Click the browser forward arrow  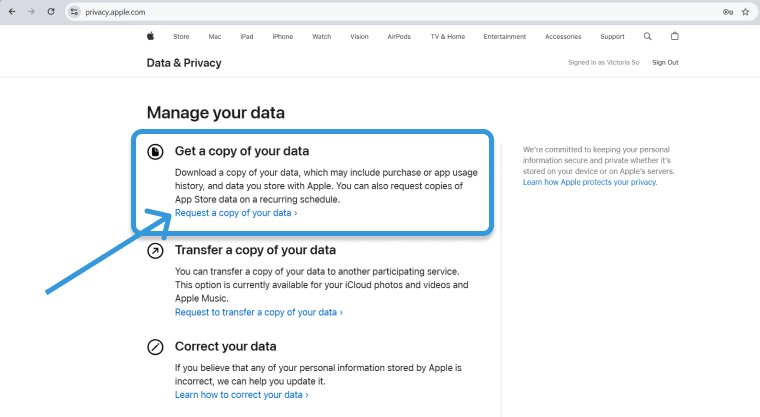[32, 12]
